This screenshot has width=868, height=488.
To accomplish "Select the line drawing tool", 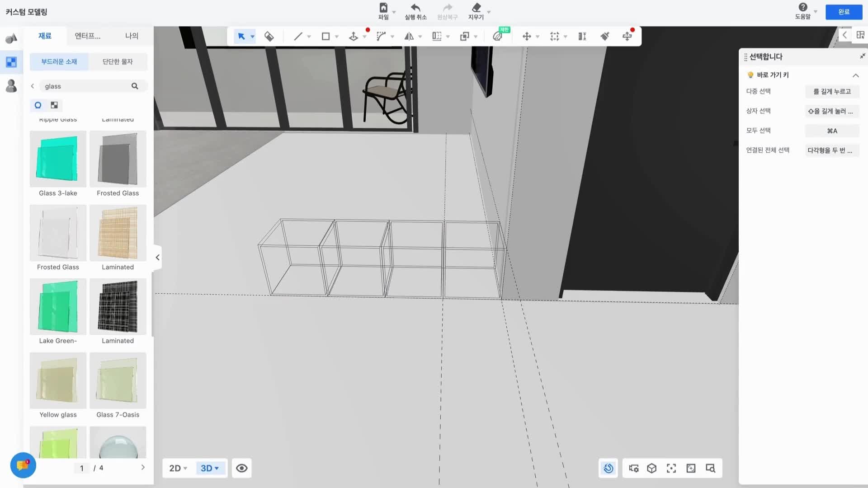I will pos(297,37).
